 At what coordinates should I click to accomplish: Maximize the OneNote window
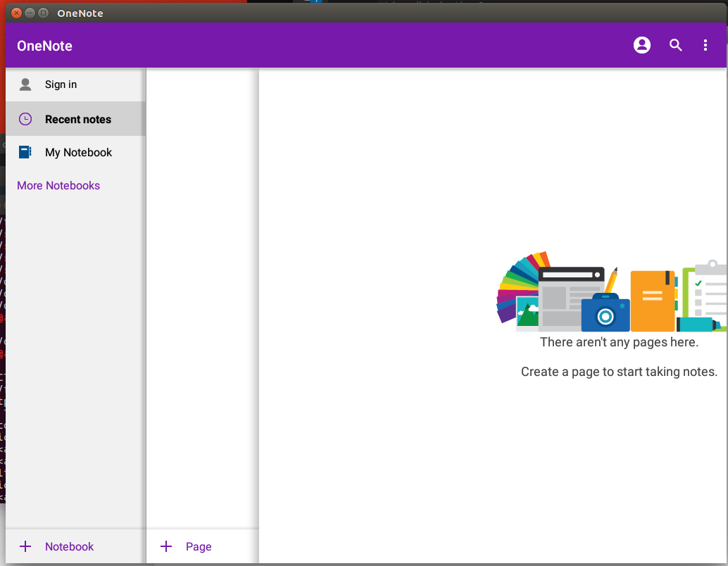(x=43, y=13)
